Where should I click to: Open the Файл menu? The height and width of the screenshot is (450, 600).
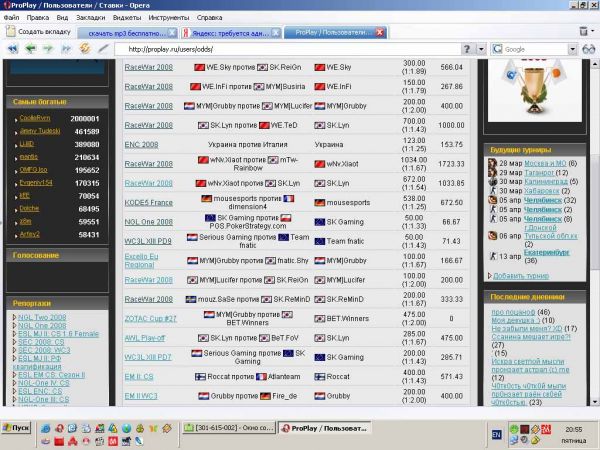(x=11, y=18)
